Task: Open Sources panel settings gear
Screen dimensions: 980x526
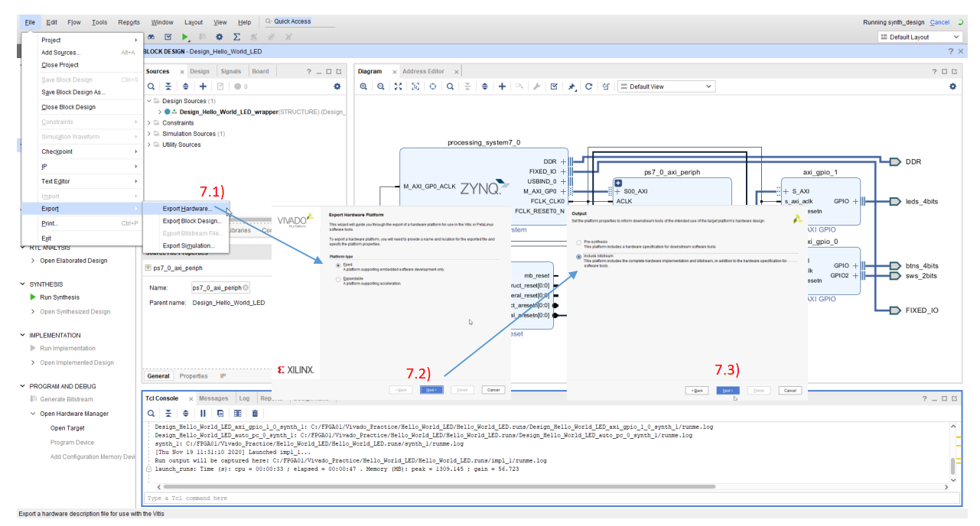Action: [x=337, y=86]
